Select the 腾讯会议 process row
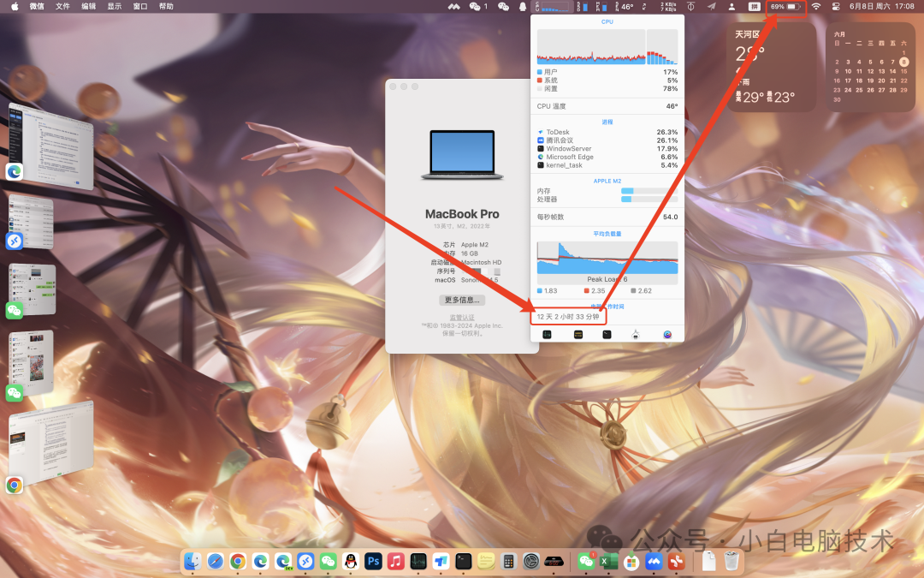Viewport: 924px width, 578px height. [607, 140]
